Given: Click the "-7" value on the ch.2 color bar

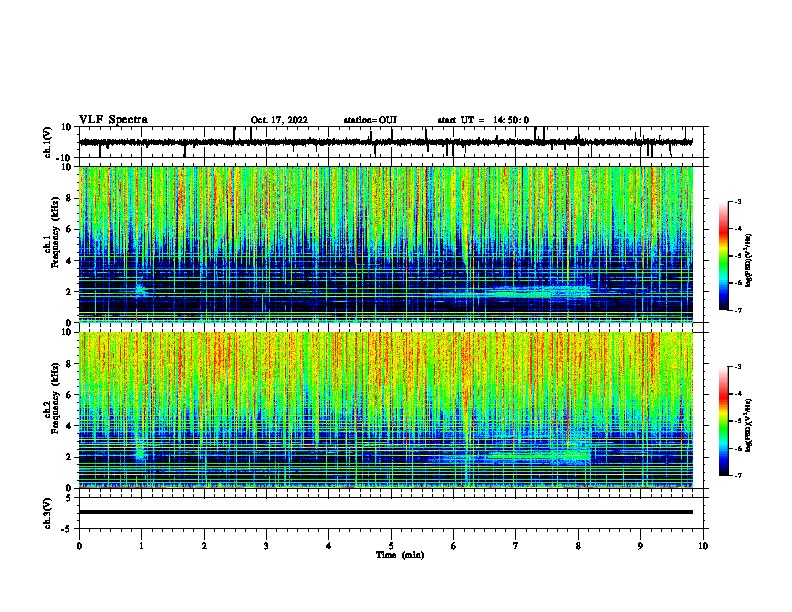Looking at the screenshot, I should pyautogui.click(x=737, y=475).
